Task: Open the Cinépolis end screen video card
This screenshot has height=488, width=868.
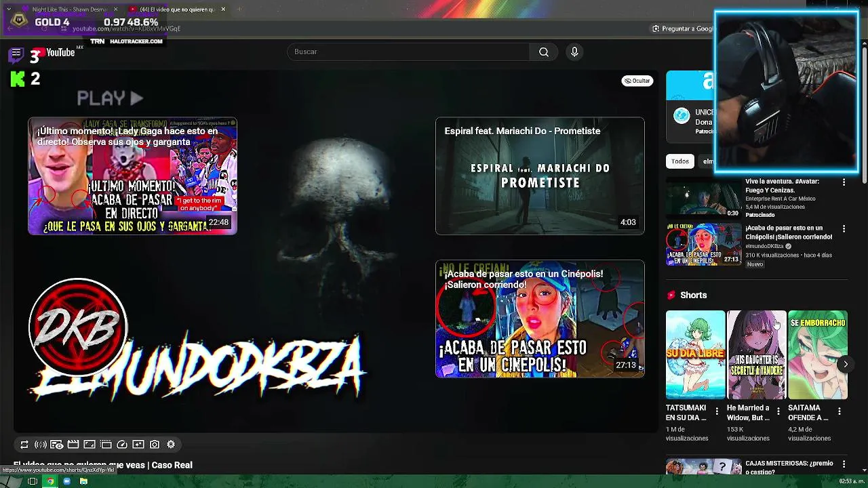Action: pyautogui.click(x=540, y=319)
